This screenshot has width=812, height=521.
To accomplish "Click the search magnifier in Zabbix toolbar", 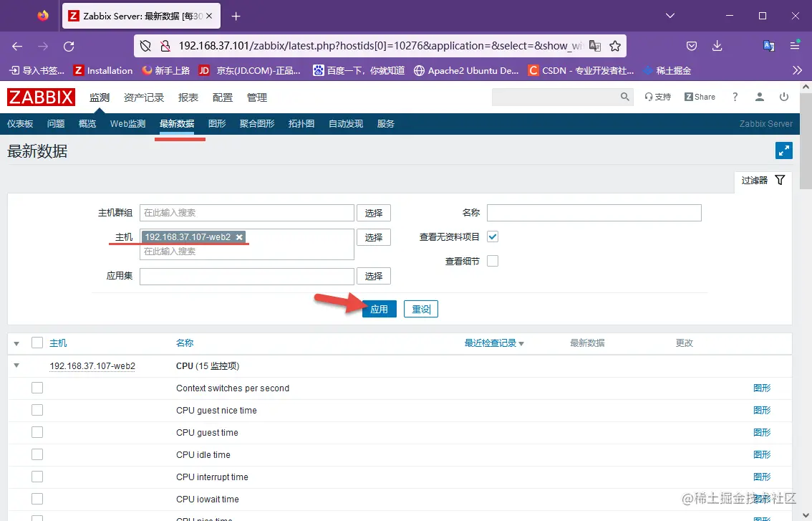I will point(624,96).
